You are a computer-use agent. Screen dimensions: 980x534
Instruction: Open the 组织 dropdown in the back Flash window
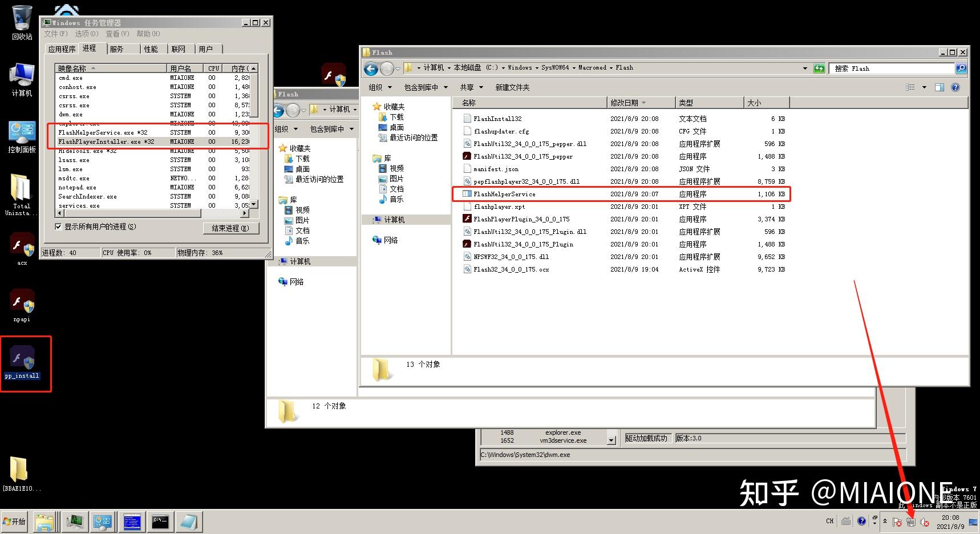pyautogui.click(x=286, y=129)
